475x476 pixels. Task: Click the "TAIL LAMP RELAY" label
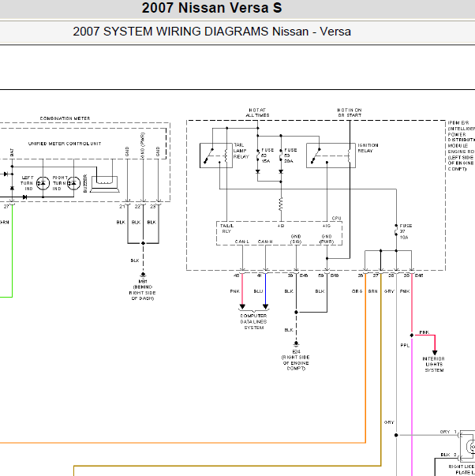pos(241,151)
